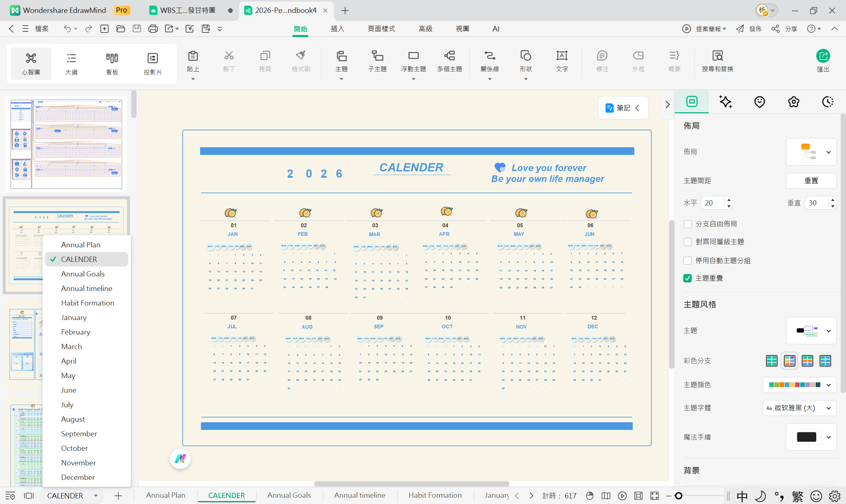Uncheck the topic overlap (主題重疊) checkbox

coord(688,278)
